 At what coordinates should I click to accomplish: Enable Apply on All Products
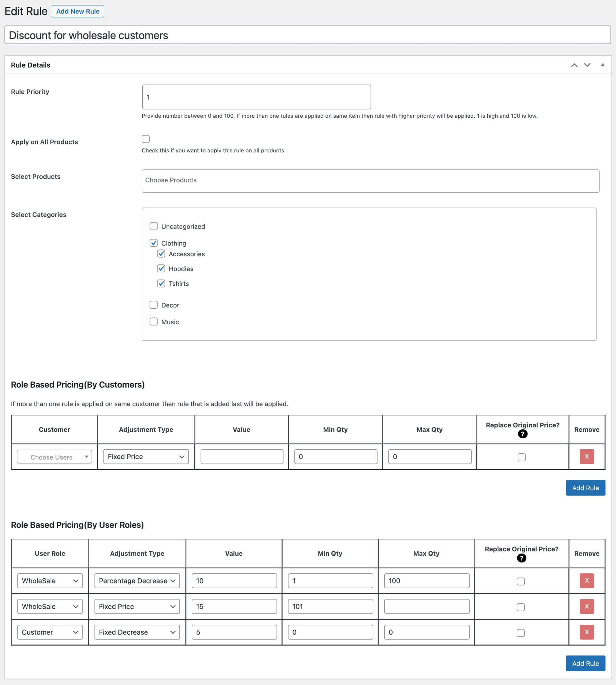146,139
